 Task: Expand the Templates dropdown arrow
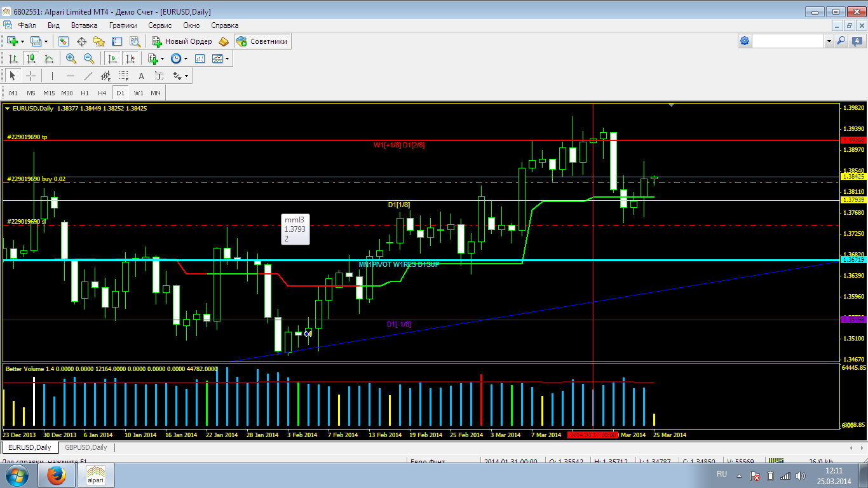pyautogui.click(x=227, y=58)
